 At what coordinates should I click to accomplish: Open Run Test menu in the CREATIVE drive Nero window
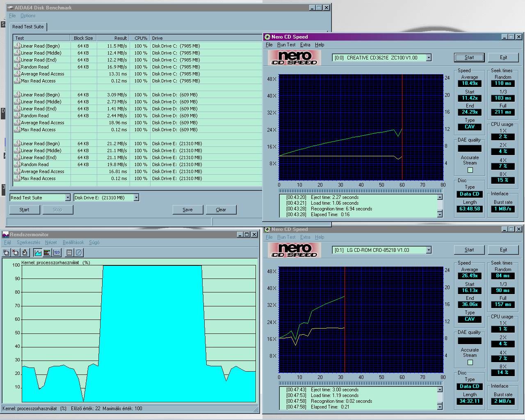(286, 45)
